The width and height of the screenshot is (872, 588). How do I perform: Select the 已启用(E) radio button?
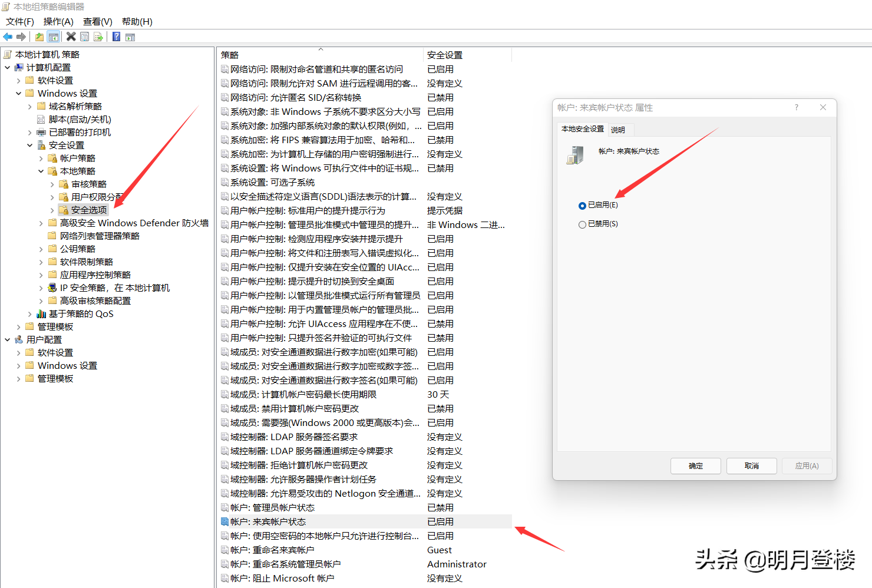click(x=582, y=206)
